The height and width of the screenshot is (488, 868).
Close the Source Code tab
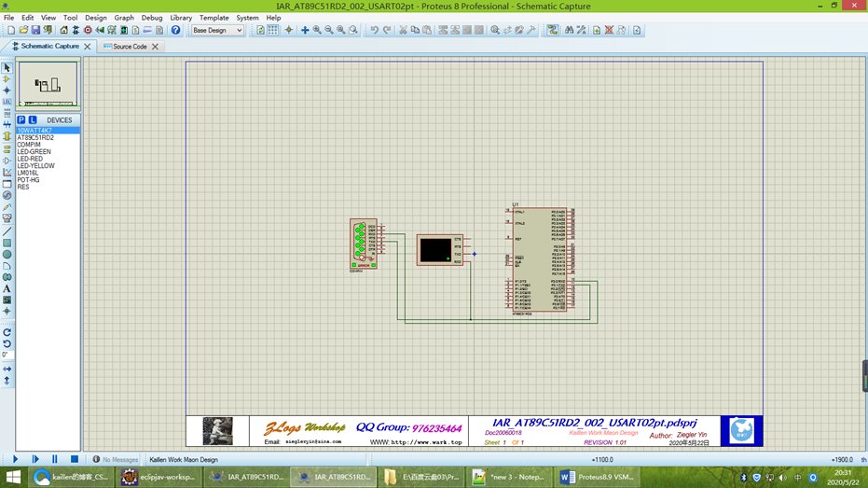tap(155, 47)
